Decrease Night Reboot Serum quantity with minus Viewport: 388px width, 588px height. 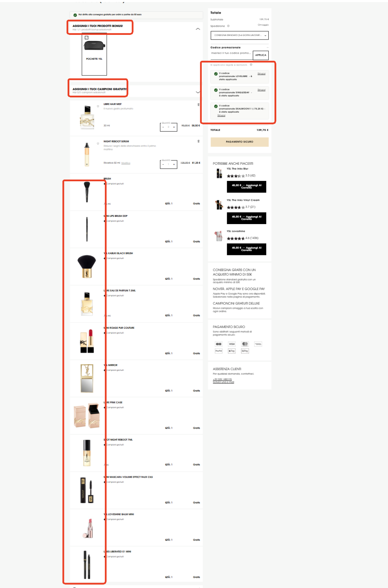pos(163,164)
